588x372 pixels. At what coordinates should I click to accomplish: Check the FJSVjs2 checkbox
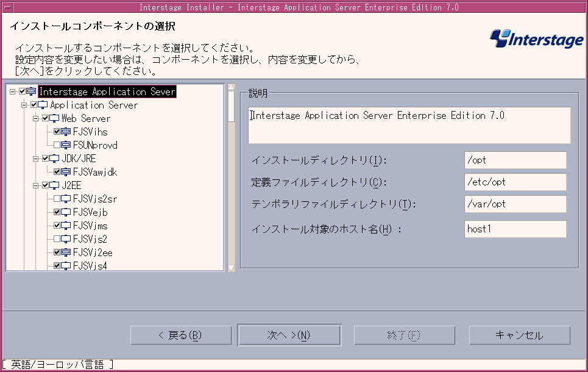pyautogui.click(x=57, y=239)
